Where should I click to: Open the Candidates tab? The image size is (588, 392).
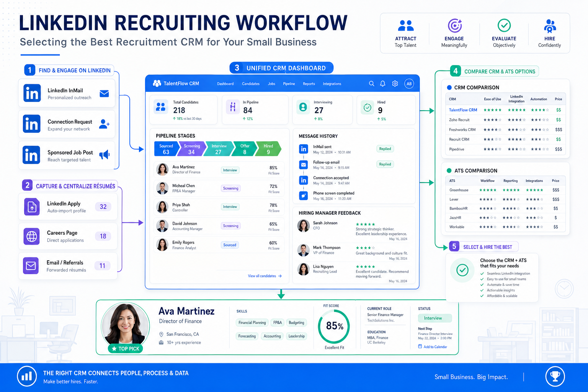(x=251, y=84)
